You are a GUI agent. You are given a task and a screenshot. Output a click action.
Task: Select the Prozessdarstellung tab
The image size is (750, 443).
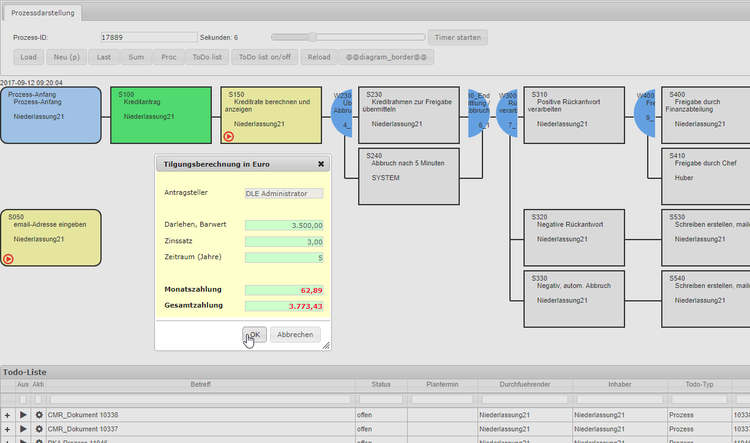click(42, 13)
